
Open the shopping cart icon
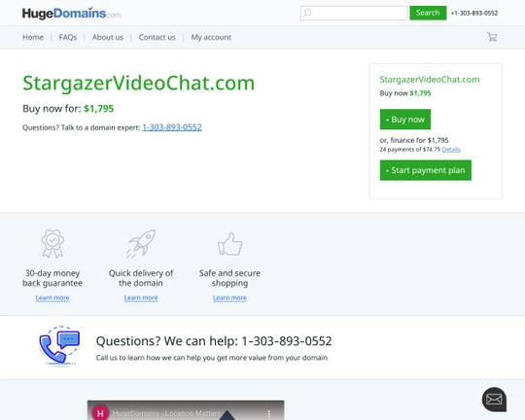492,37
